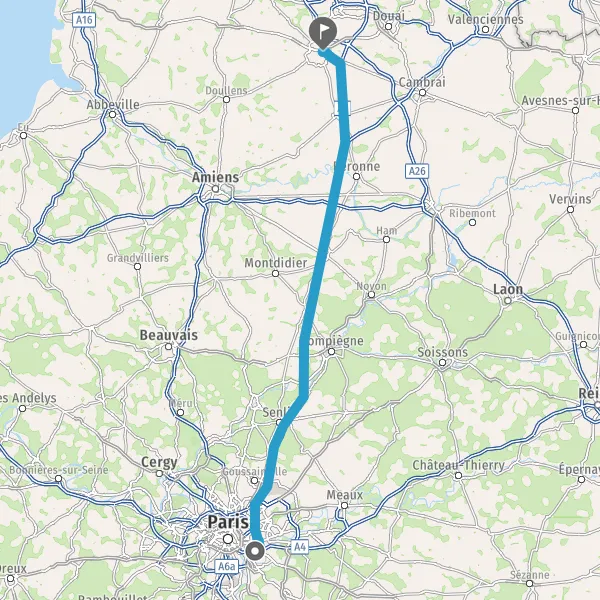Click the A16 highway shield
600x600 pixels.
pyautogui.click(x=84, y=20)
